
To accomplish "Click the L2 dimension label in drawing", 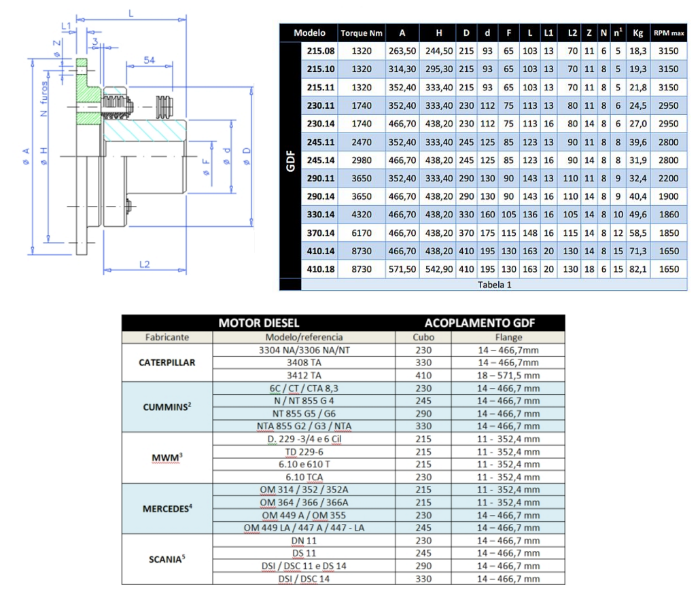I will click(x=141, y=264).
